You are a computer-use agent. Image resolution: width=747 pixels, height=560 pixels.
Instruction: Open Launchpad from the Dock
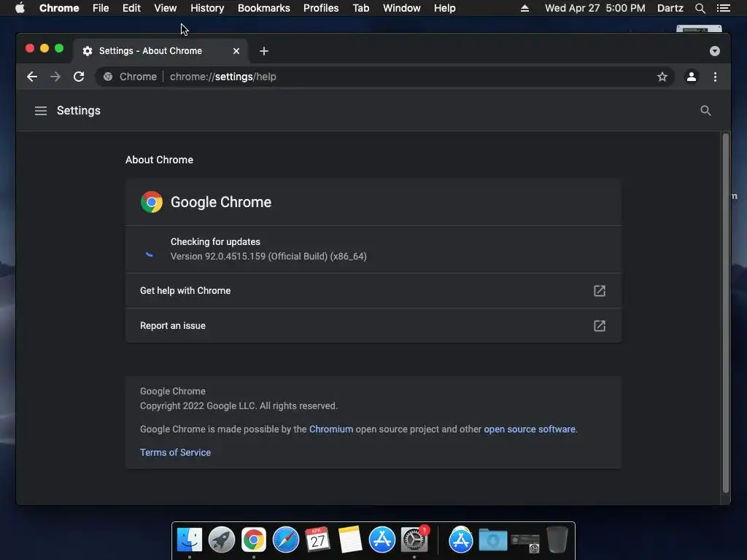222,540
